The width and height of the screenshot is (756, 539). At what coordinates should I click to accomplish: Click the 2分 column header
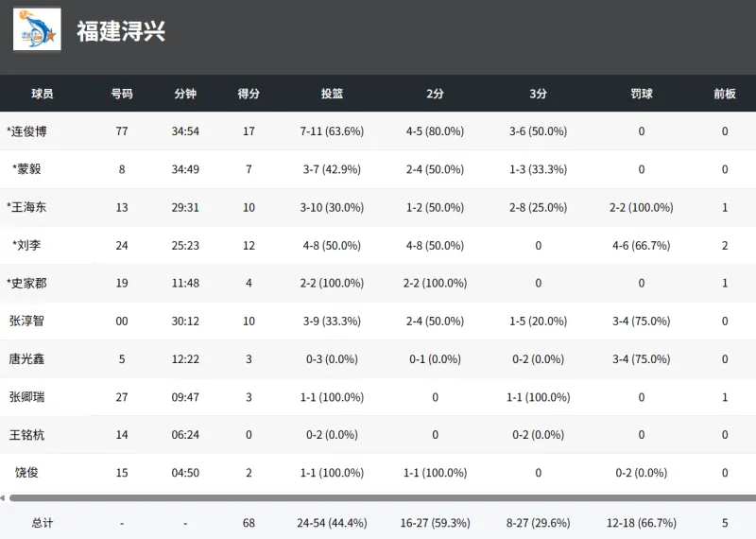(x=435, y=94)
